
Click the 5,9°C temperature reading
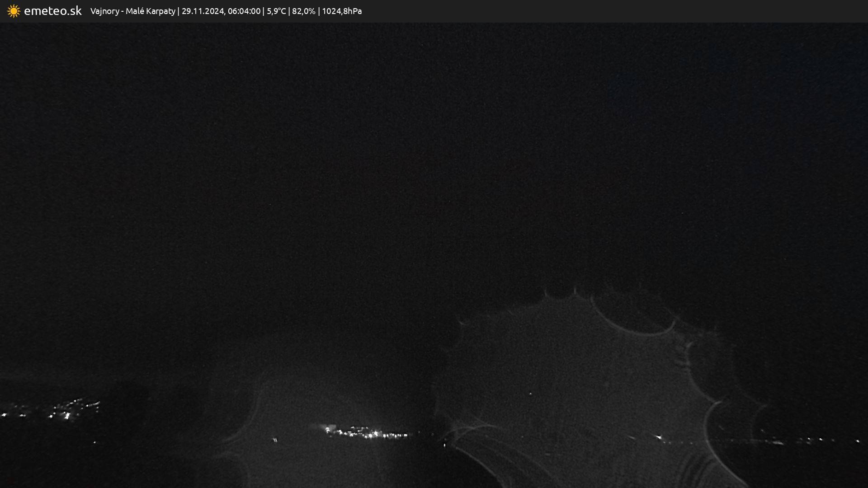(276, 11)
